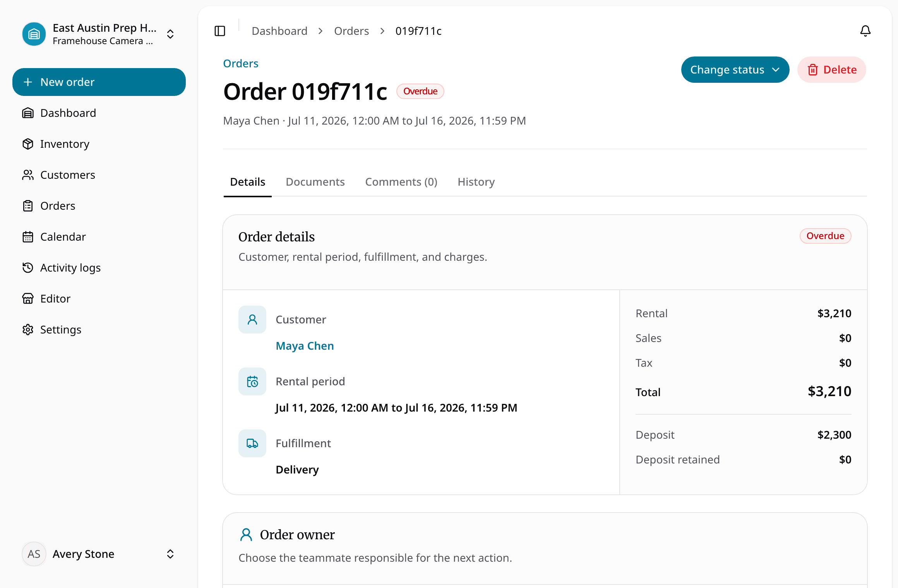Image resolution: width=898 pixels, height=588 pixels.
Task: Create a New order
Action: [x=99, y=82]
